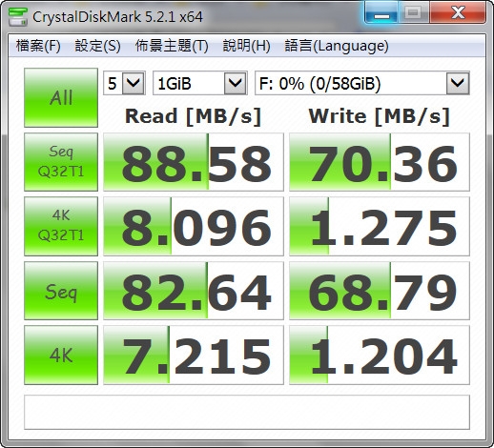
Task: Click the Seq Q32T1 write value 70.36
Action: (380, 162)
